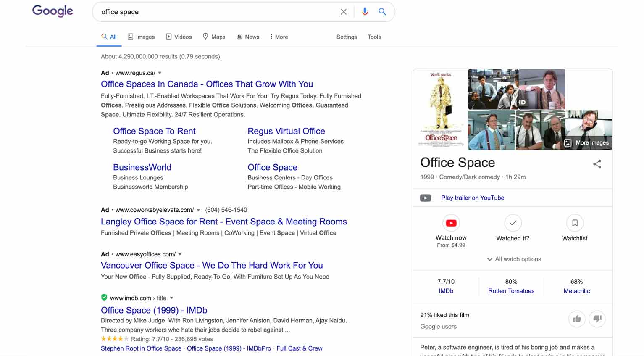The width and height of the screenshot is (644, 356).
Task: Switch to the News tab
Action: click(248, 37)
